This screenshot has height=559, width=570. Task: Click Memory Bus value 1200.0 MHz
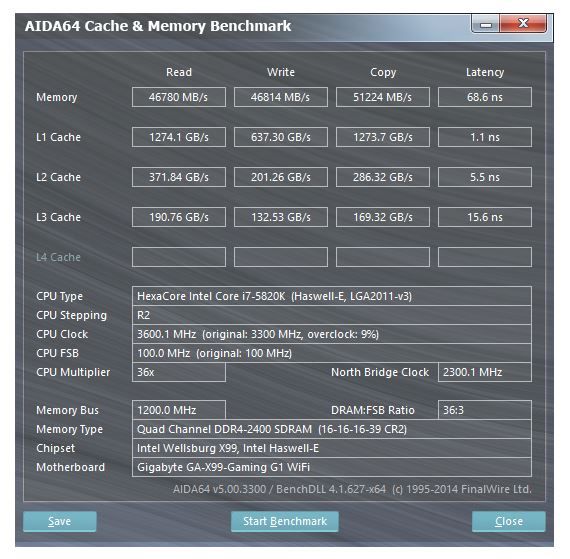(178, 410)
